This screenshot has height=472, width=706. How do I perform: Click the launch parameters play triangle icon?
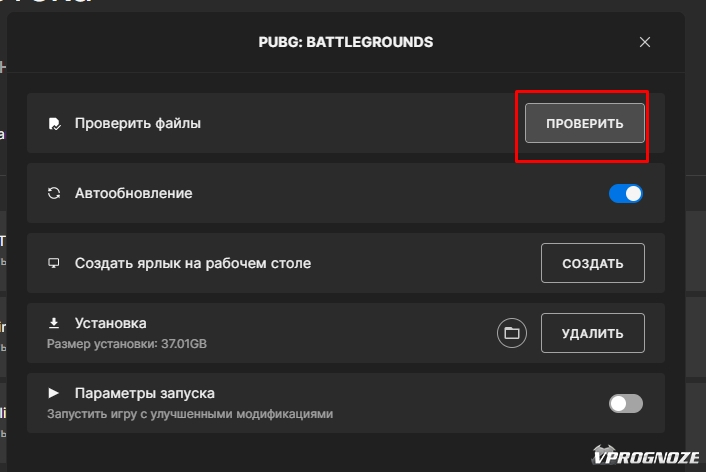click(54, 393)
